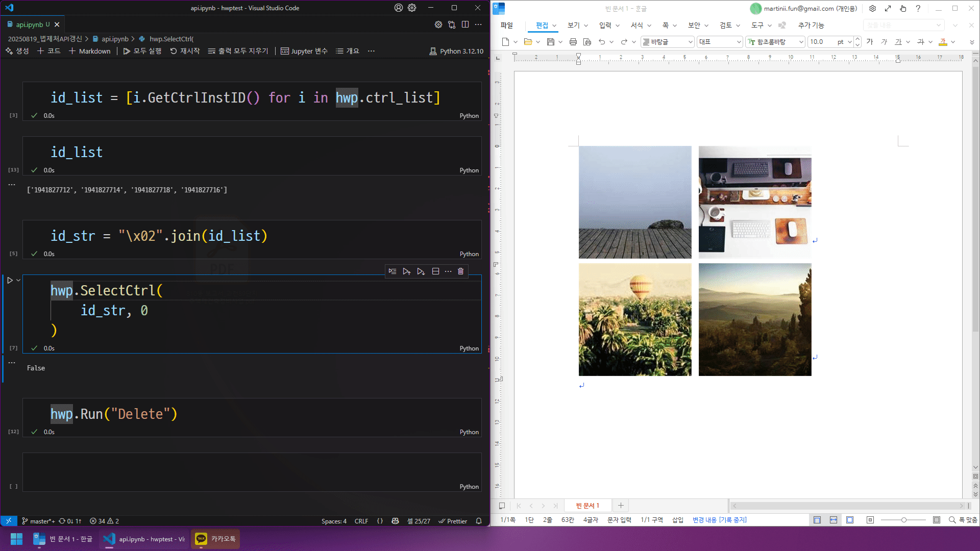980x551 pixels.
Task: Click the Split Cell icon in cell toolbar
Action: click(x=435, y=271)
